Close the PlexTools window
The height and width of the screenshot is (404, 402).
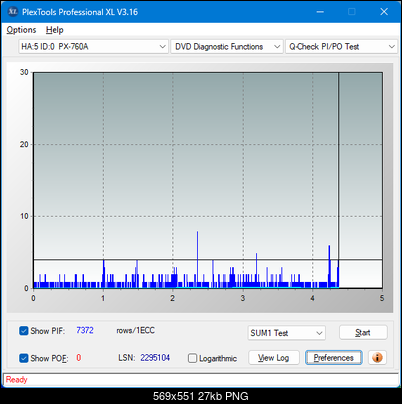tap(384, 12)
